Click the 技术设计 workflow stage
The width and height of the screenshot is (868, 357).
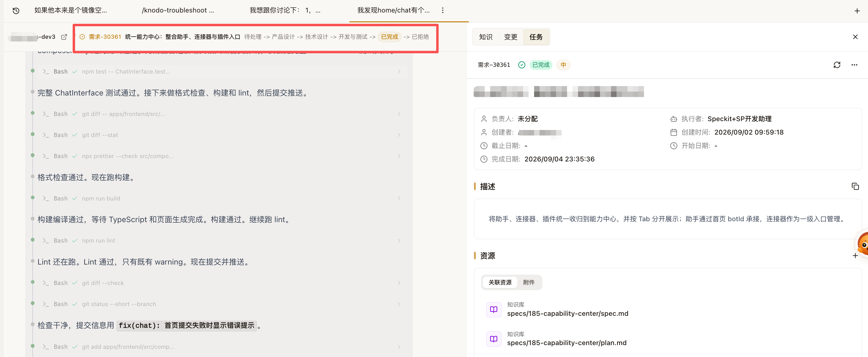(x=316, y=37)
